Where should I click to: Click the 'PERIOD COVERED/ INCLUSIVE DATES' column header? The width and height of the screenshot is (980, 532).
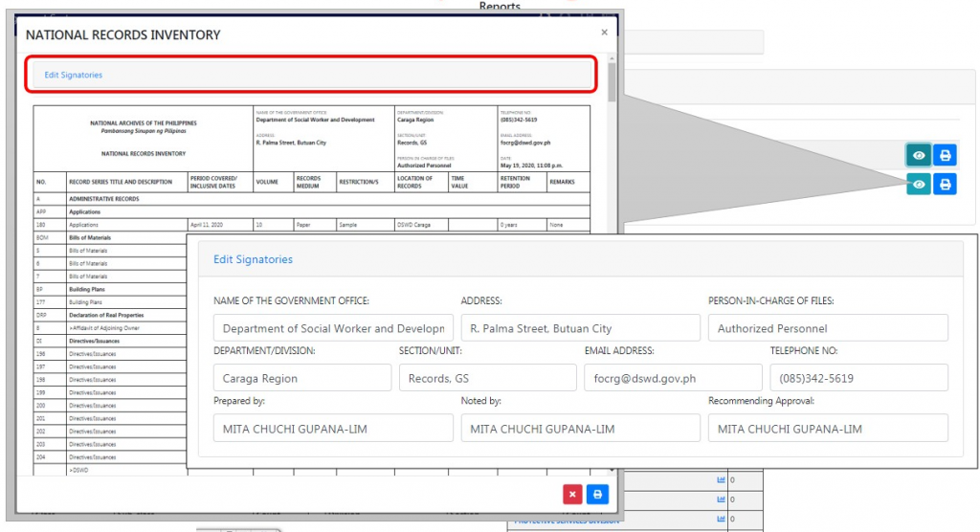pos(213,182)
